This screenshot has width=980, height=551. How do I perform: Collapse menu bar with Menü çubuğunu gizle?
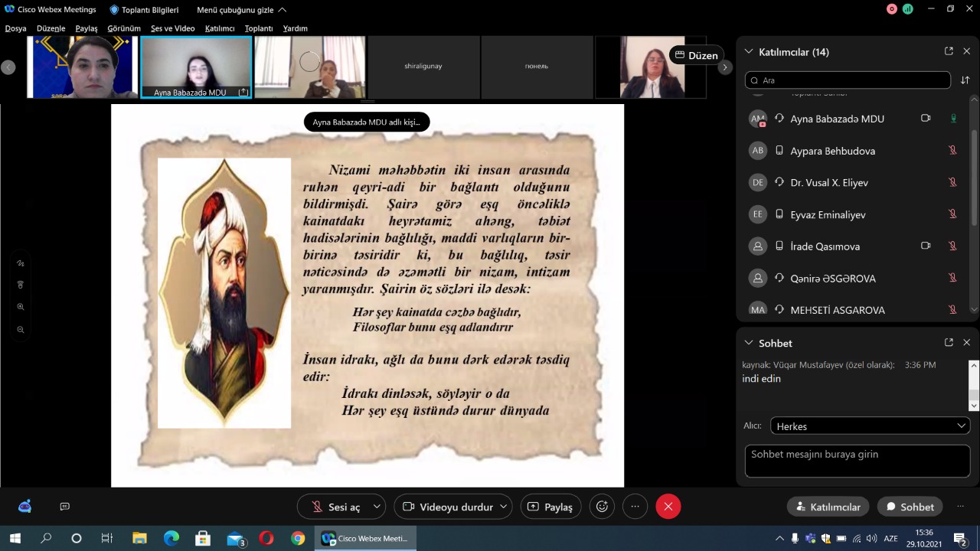[242, 10]
